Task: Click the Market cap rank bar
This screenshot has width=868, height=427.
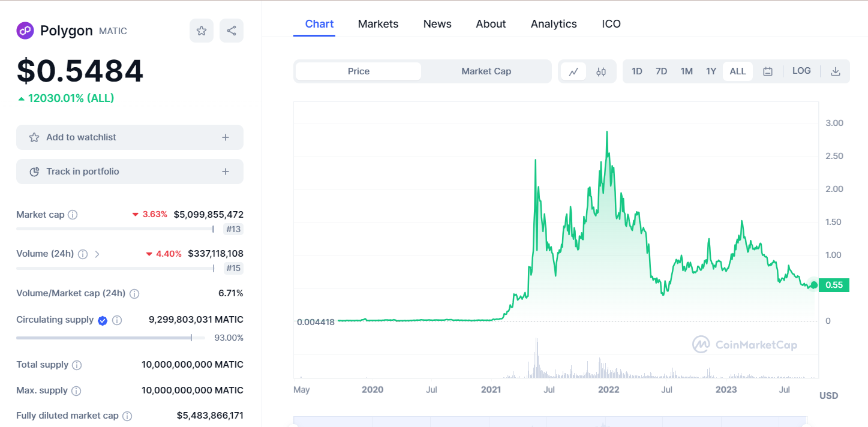Action: 115,229
